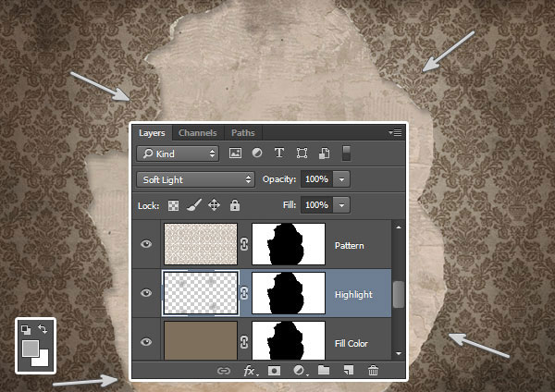Click the foreground color swatch

30,348
